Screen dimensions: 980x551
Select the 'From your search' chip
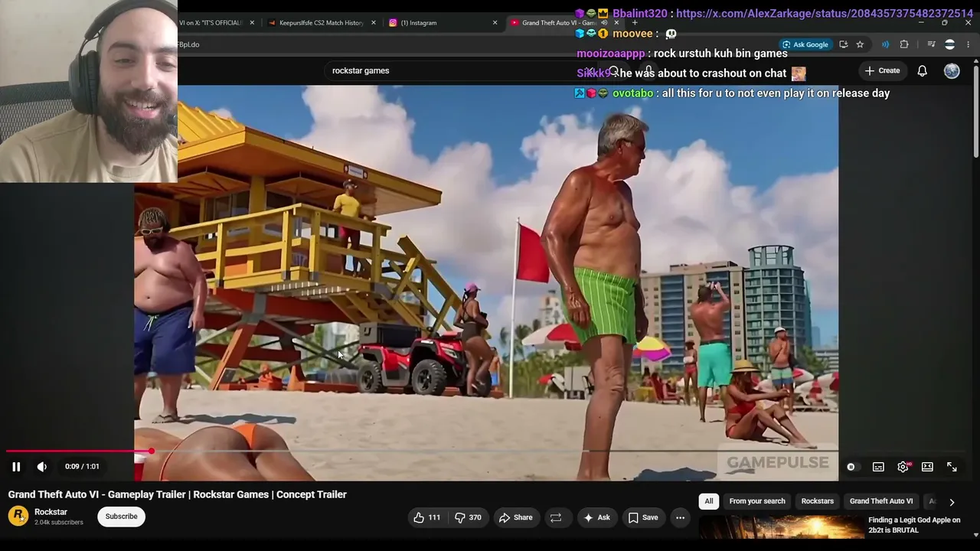click(757, 501)
